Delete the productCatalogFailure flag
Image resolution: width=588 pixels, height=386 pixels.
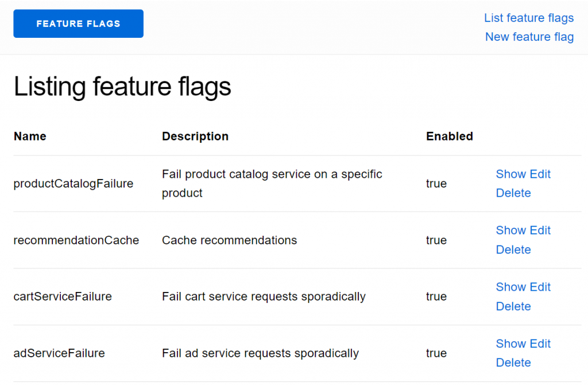click(x=513, y=193)
